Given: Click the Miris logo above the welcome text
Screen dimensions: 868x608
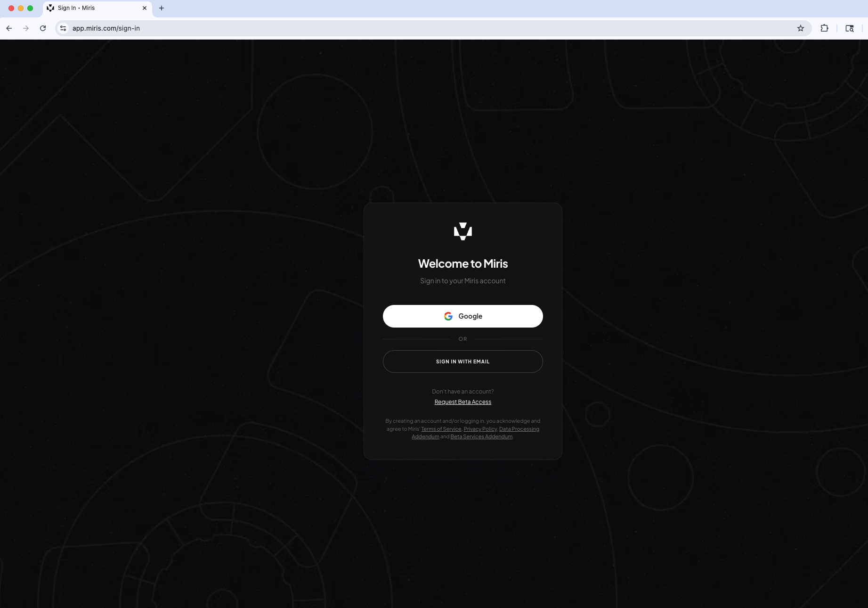Looking at the screenshot, I should [x=462, y=231].
